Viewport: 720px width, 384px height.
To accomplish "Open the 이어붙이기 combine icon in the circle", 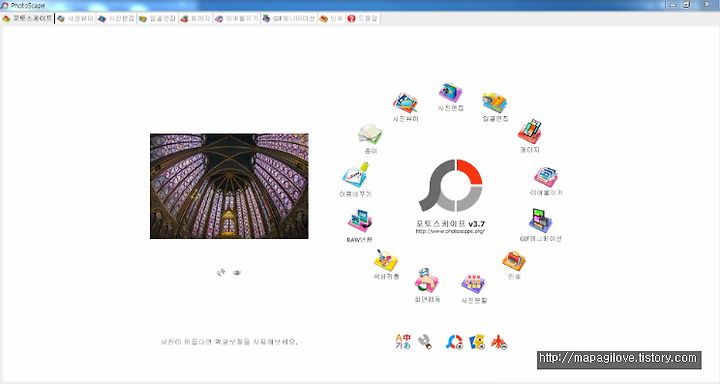I will click(x=546, y=177).
